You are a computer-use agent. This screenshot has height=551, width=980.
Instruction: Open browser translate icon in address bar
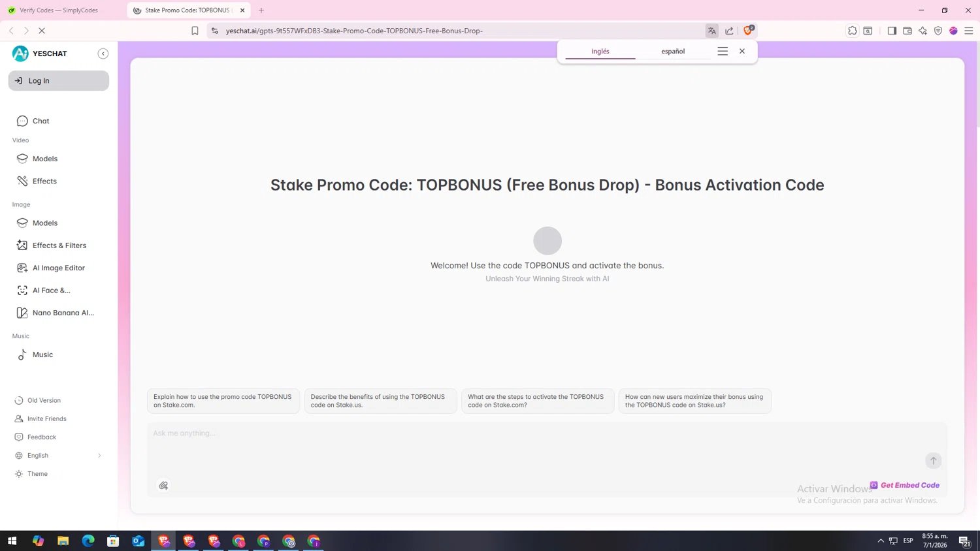point(711,31)
